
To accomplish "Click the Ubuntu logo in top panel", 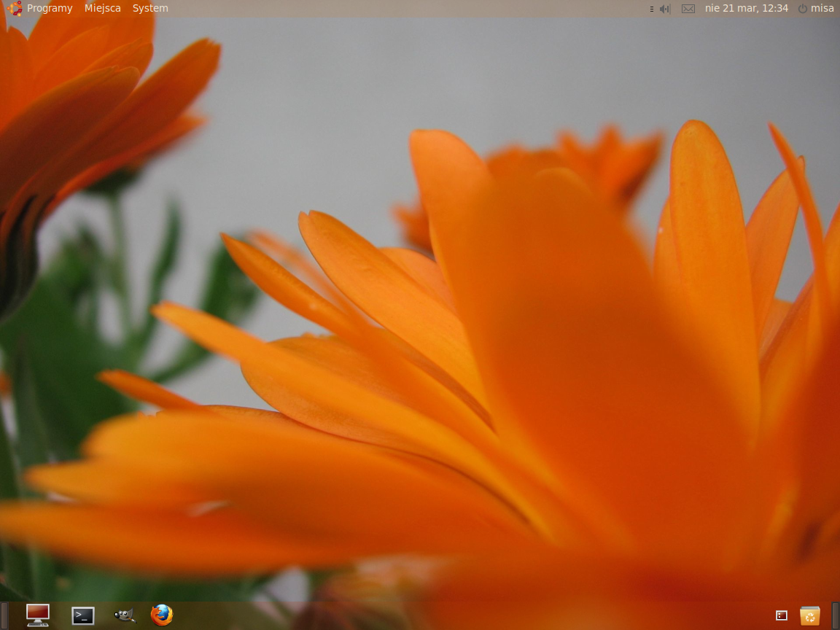I will click(14, 8).
